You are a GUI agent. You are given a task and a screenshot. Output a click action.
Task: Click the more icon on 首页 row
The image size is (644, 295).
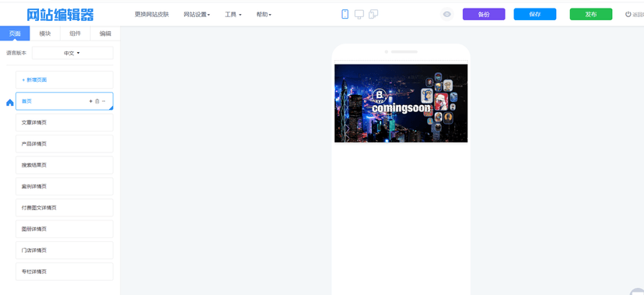[103, 101]
